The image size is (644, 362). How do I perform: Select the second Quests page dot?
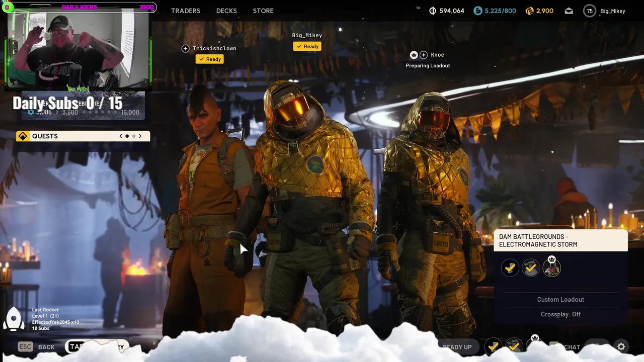pos(134,136)
